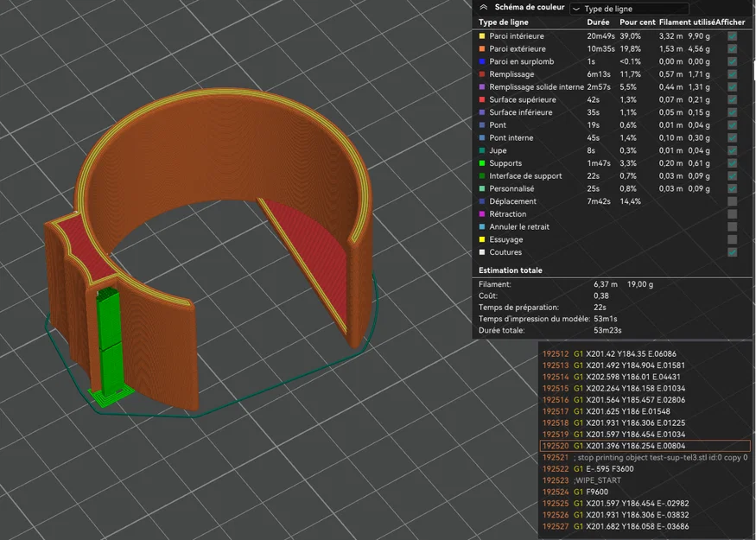Click the white Coutures color swatch
This screenshot has width=756, height=540.
(x=481, y=252)
